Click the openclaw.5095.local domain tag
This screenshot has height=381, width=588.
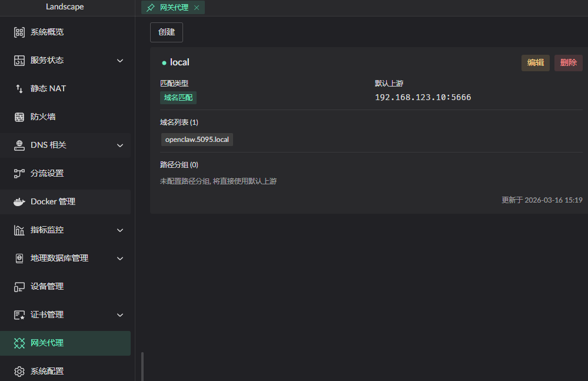(197, 140)
